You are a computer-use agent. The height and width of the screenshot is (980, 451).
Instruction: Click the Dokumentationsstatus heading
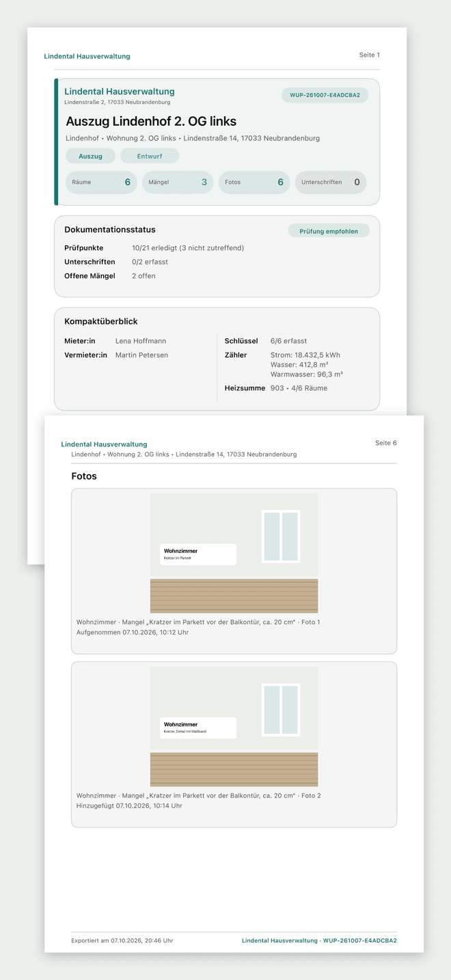(110, 230)
